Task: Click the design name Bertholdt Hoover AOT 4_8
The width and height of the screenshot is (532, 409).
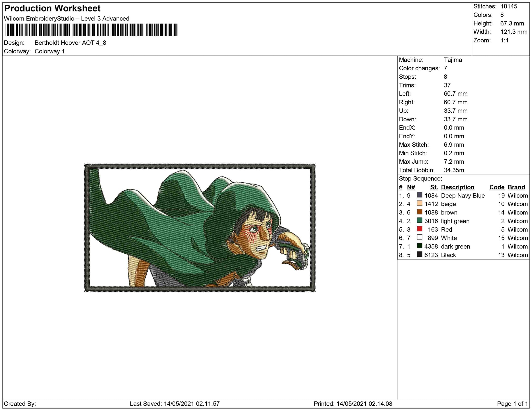Action: tap(70, 43)
